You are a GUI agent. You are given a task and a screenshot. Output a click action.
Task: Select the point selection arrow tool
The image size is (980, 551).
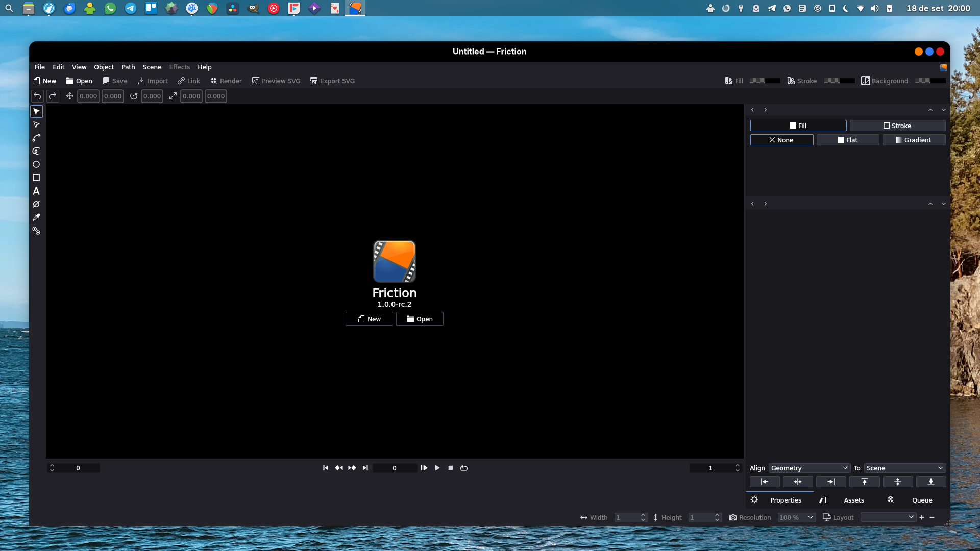tap(36, 125)
